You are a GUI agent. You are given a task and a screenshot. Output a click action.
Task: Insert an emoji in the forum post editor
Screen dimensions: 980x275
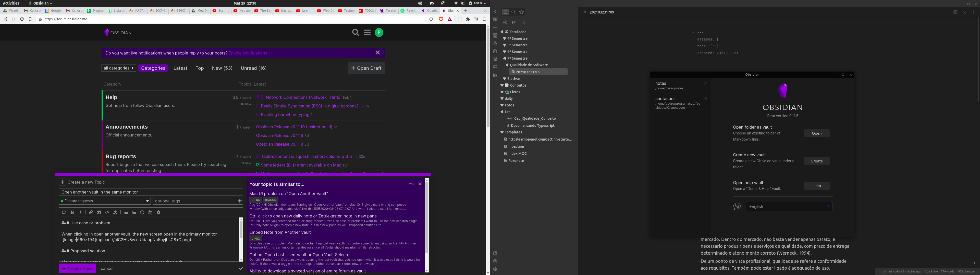(142, 213)
